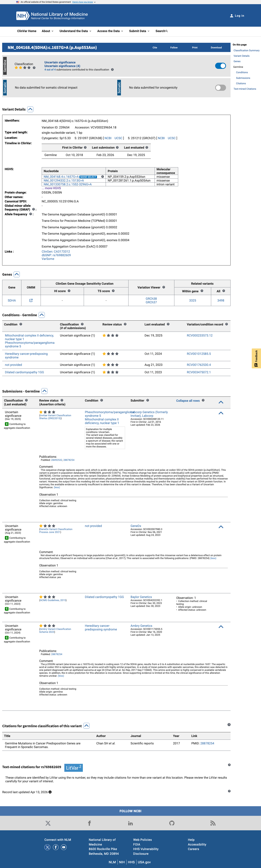
Task: Click the LinkedIn icon under Follow NCBI
Action: coord(130,823)
